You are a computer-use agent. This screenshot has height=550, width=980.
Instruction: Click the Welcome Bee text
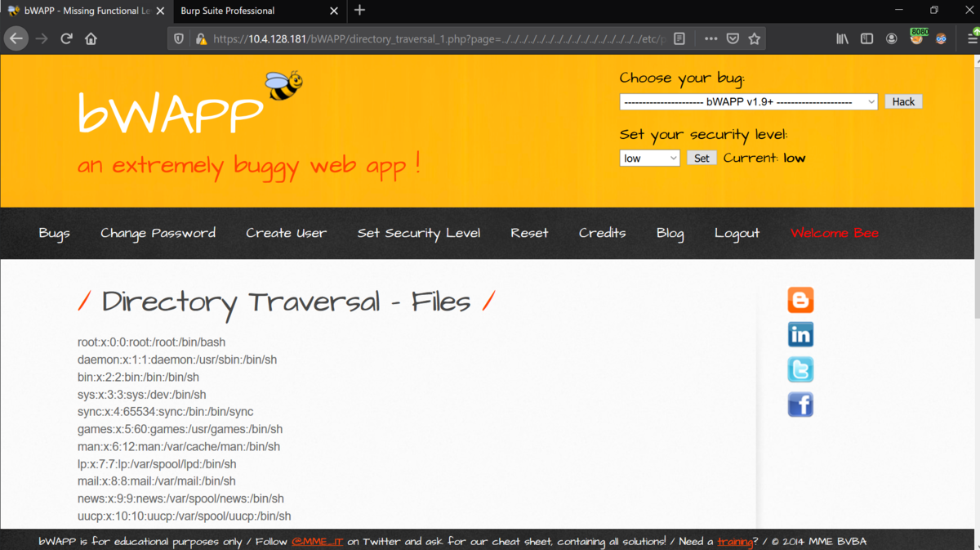(835, 233)
